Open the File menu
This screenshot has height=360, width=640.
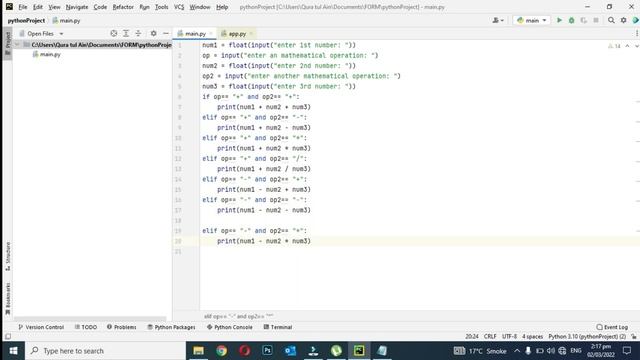(22, 7)
